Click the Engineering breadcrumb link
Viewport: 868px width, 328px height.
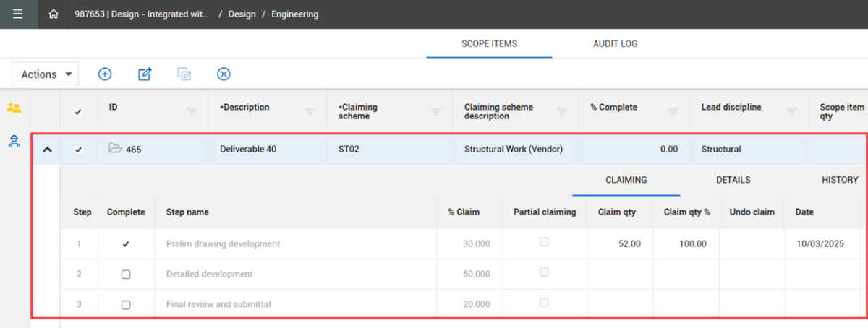coord(294,14)
